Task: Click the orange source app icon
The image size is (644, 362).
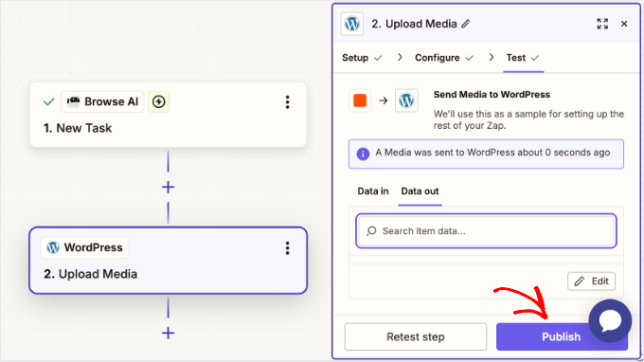Action: point(360,100)
